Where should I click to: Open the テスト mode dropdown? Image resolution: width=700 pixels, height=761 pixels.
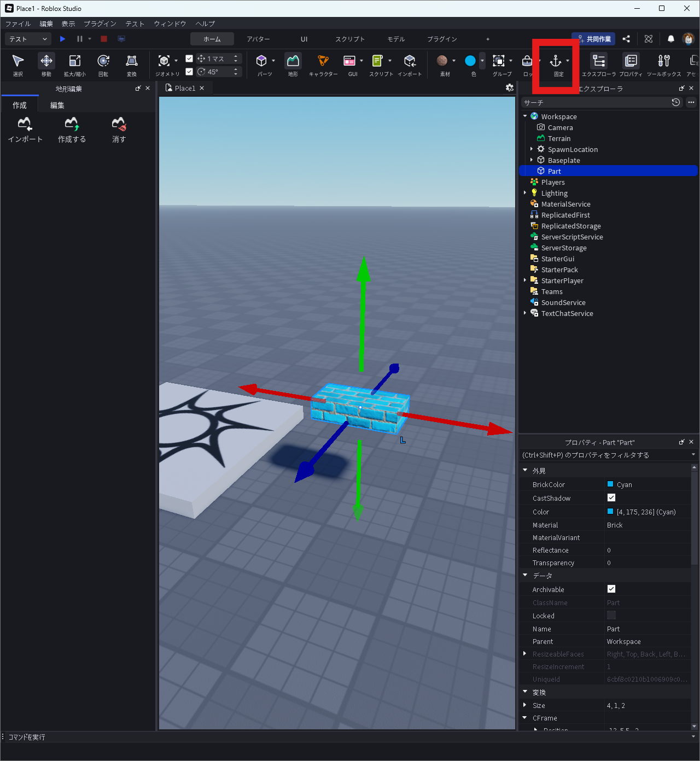click(28, 39)
